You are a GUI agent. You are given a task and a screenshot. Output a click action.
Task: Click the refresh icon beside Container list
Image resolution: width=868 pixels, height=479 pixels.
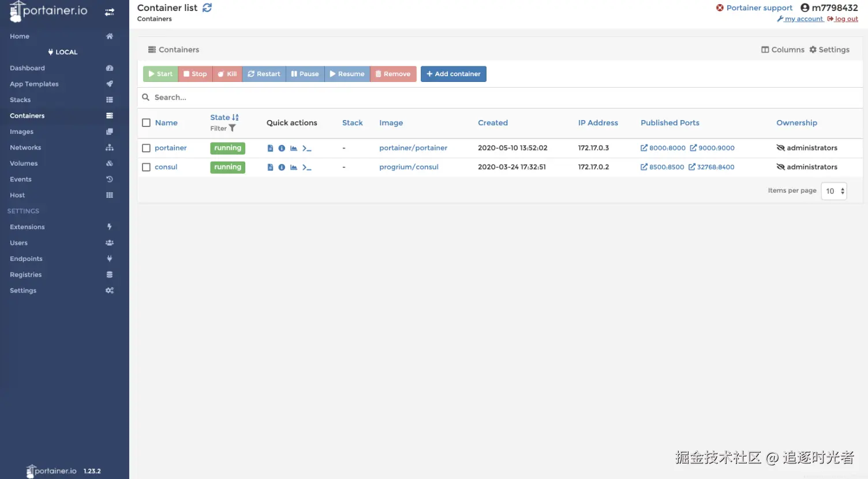pos(207,8)
